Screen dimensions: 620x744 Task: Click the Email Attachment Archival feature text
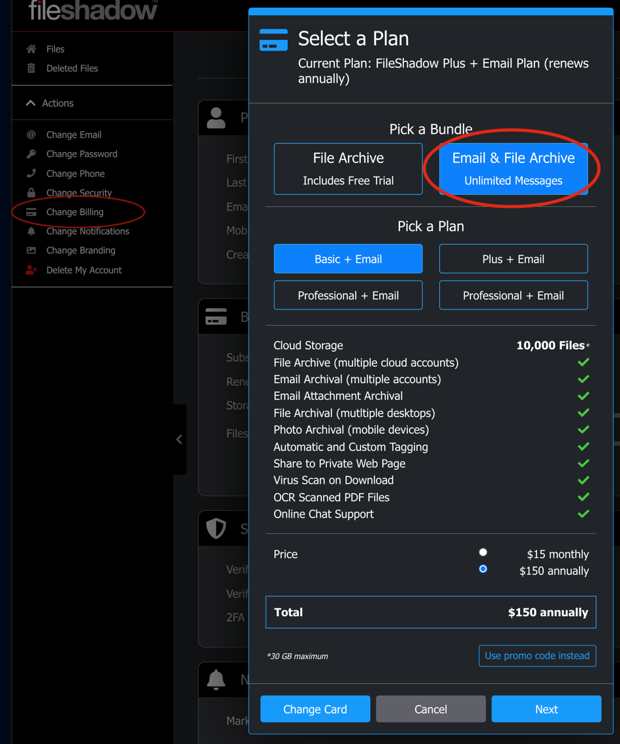coord(338,396)
